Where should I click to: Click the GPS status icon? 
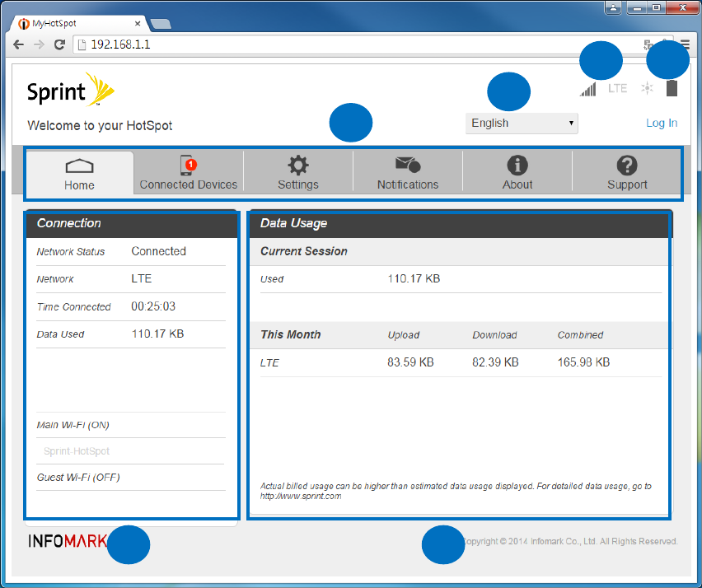[647, 88]
